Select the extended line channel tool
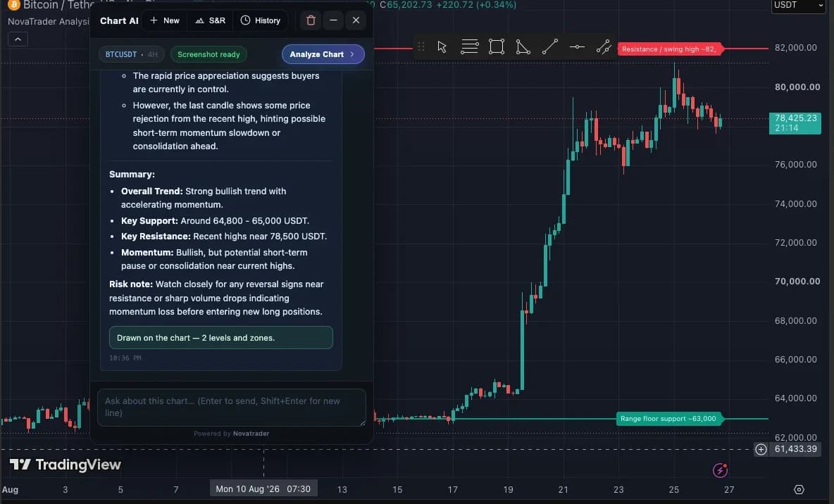Viewport: 834px width, 504px height. coord(604,46)
